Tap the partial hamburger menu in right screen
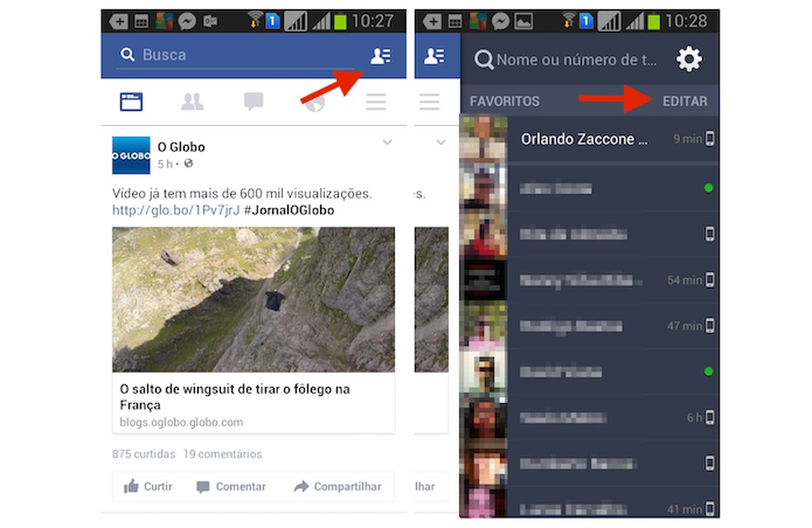Image resolution: width=812 pixels, height=528 pixels. (x=429, y=101)
